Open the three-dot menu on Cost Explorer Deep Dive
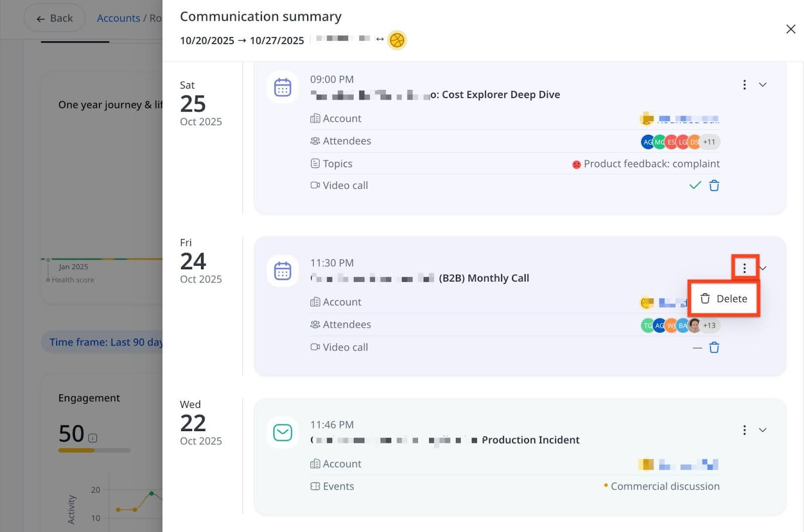Viewport: 804px width, 532px height. coord(744,85)
